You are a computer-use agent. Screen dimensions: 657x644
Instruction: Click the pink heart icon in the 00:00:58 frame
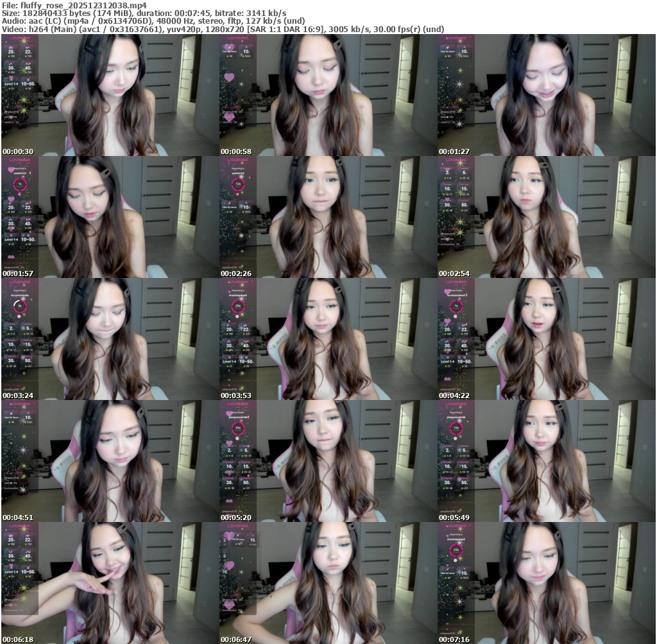point(229,78)
